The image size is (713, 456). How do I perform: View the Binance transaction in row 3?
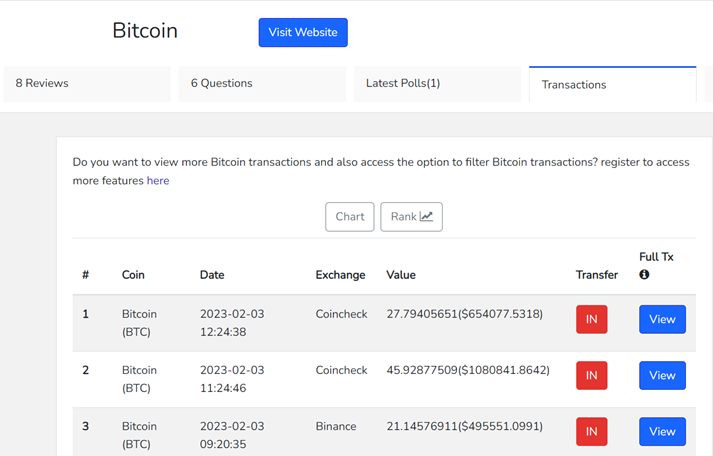pyautogui.click(x=662, y=431)
